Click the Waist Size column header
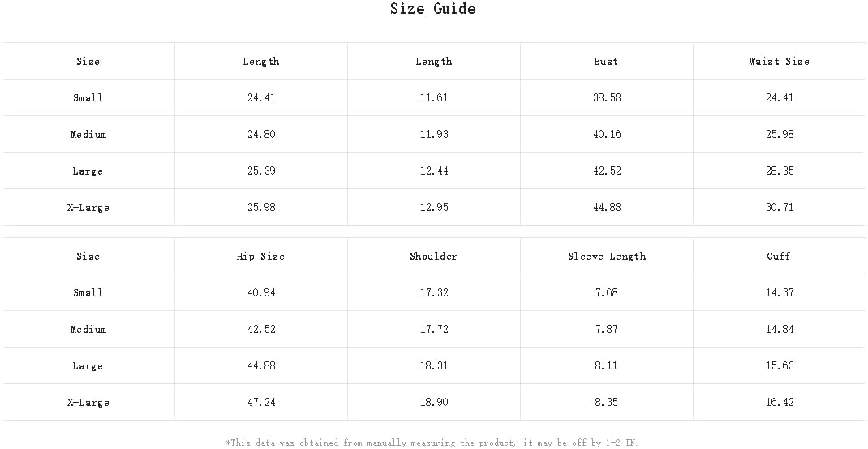Screen dimensions: 868x449 pos(779,62)
